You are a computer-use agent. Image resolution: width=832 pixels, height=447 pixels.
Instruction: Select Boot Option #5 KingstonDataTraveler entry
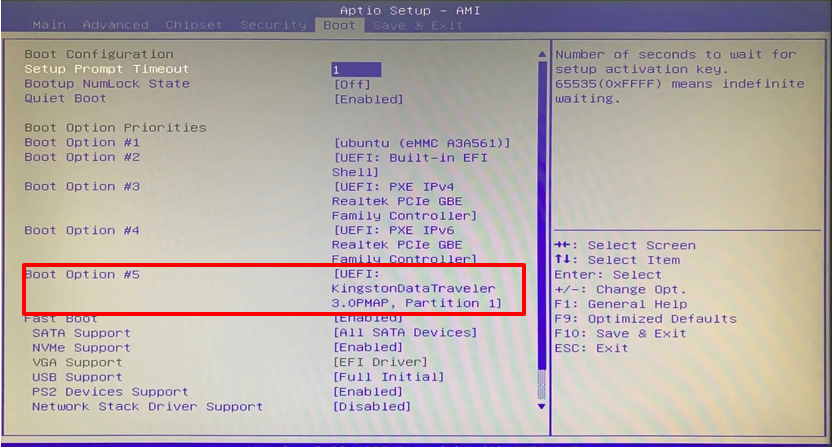[418, 289]
